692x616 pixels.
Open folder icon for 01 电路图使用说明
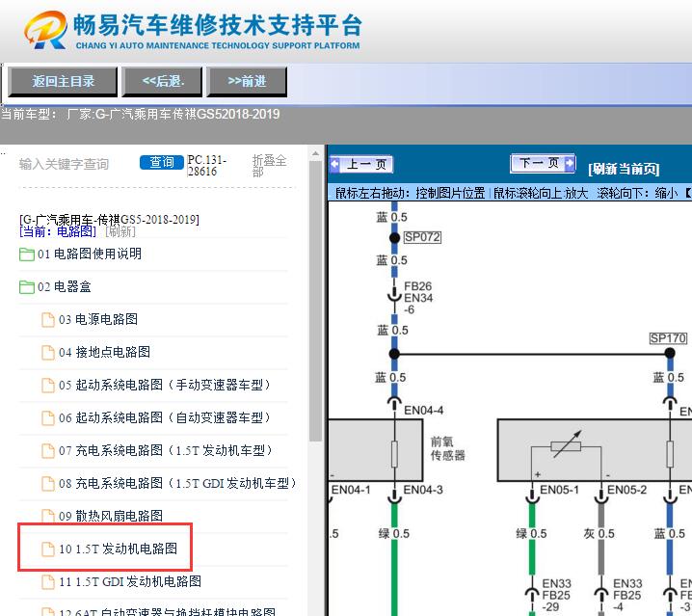coord(27,254)
